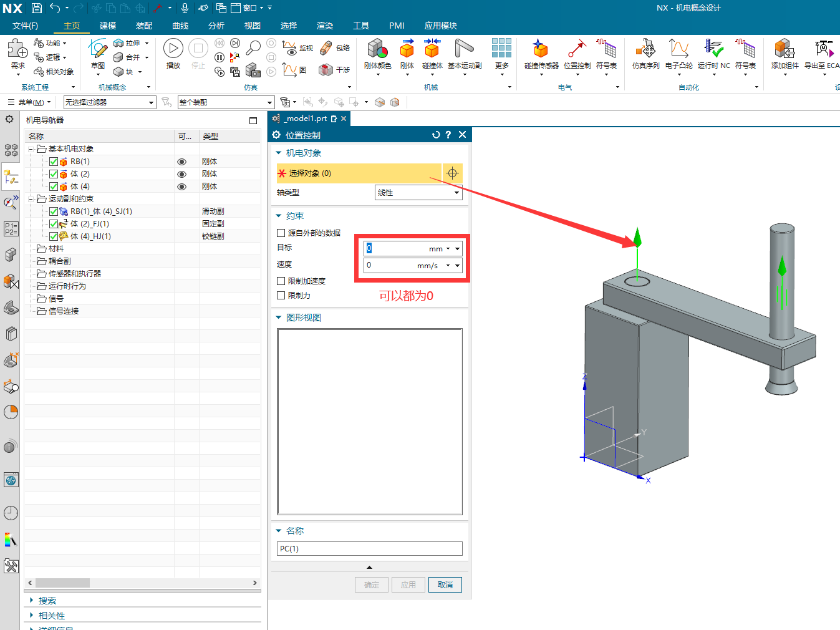The image size is (840, 630).
Task: Select the Electronic Cam (电子凸轮) tool
Action: pos(678,54)
